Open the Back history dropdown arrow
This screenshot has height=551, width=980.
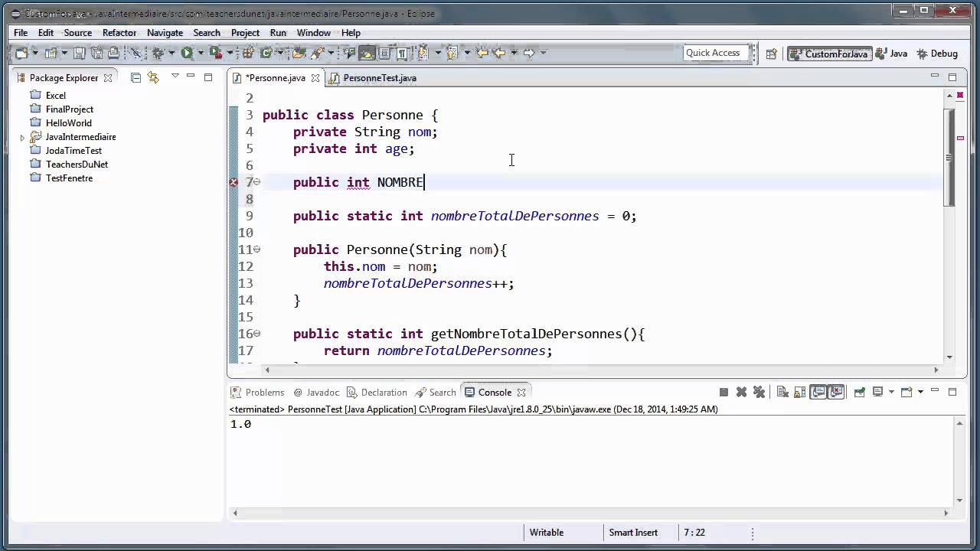tap(514, 53)
